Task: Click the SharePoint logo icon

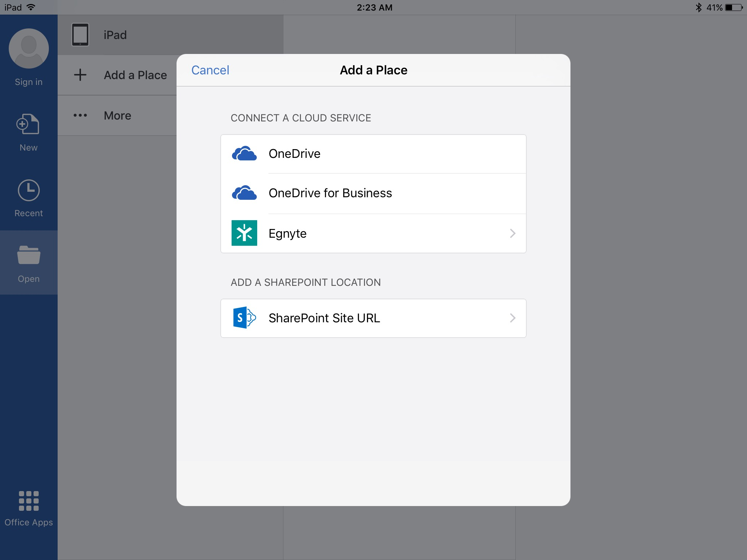Action: pos(244,318)
